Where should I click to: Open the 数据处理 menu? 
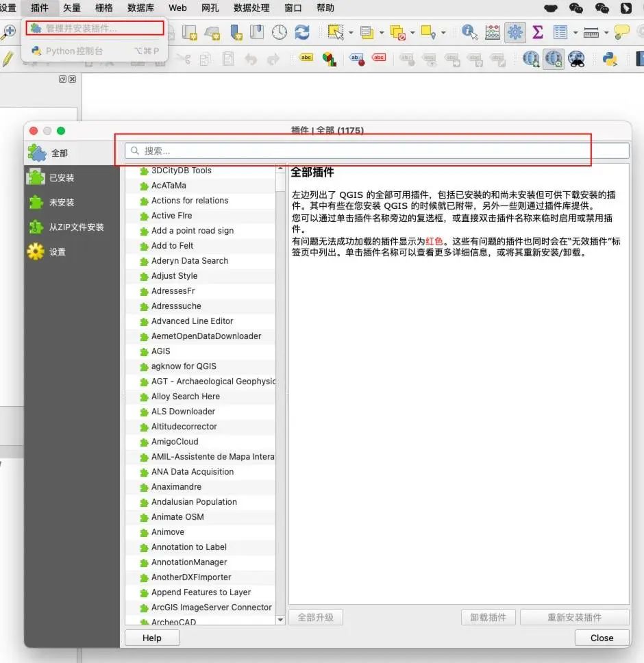click(x=251, y=8)
